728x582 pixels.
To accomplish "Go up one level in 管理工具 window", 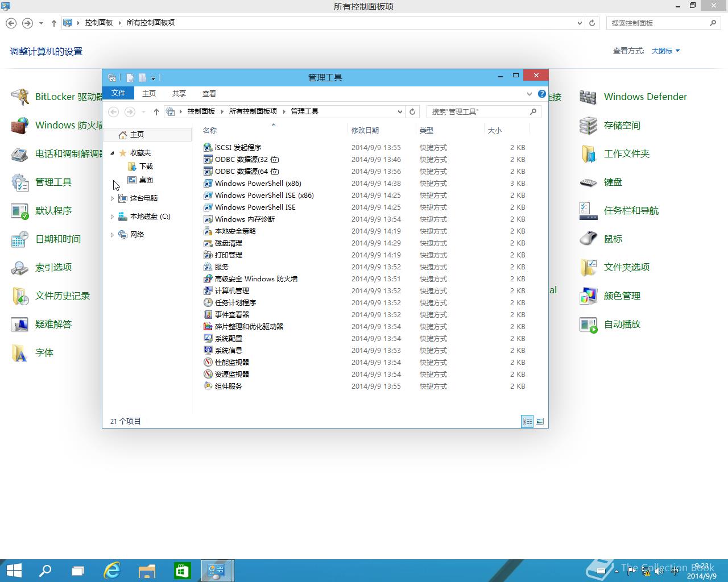I will pos(156,111).
